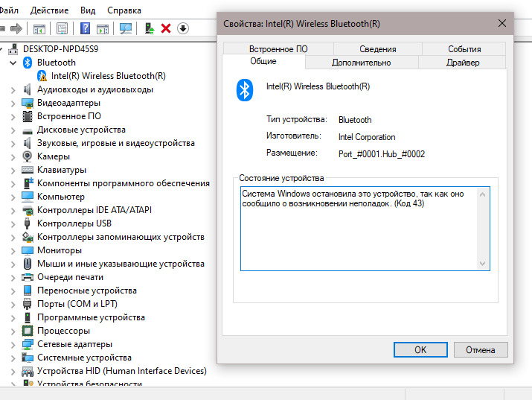
Task: Select Intel(R) Wireless Bluetooth(R) tree item
Action: coord(108,76)
